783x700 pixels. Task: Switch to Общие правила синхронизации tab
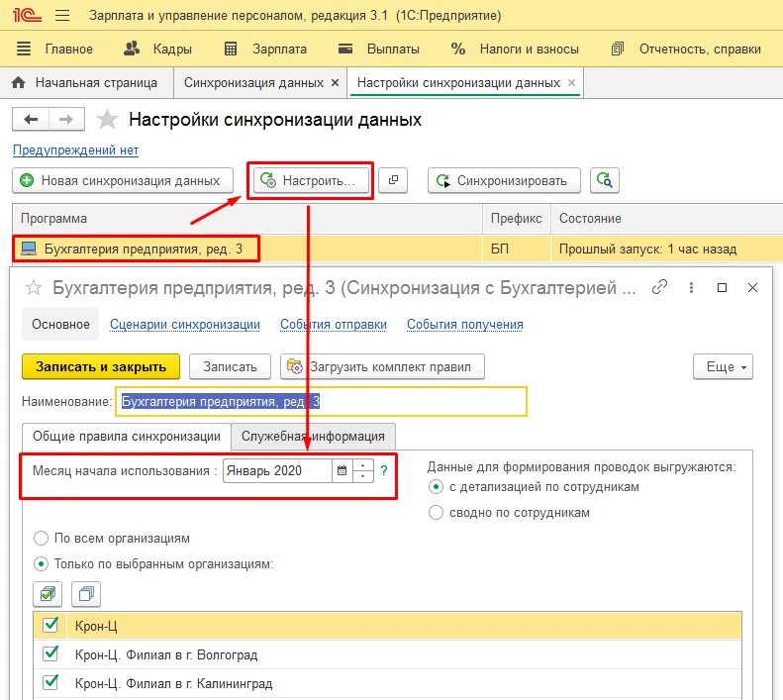tap(127, 437)
